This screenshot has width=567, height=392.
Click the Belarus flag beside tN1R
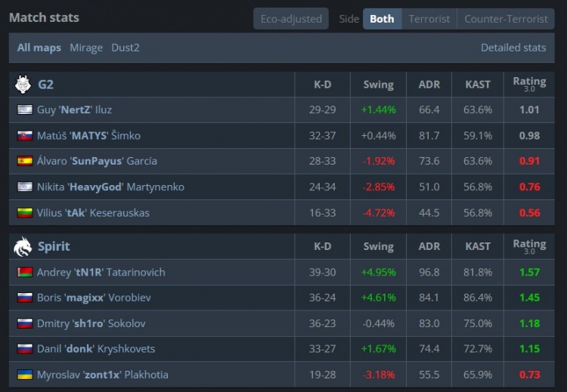[24, 272]
